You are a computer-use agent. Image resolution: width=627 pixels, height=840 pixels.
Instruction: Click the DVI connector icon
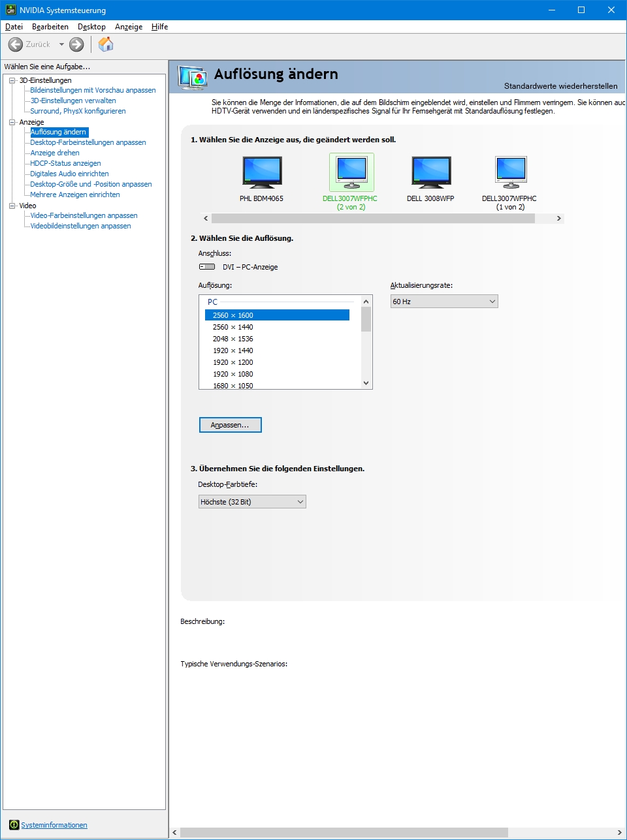tap(207, 267)
